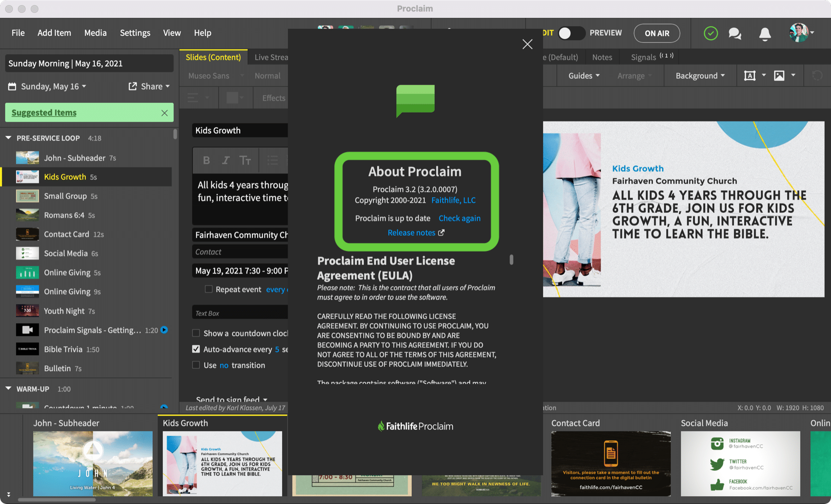Image resolution: width=831 pixels, height=504 pixels.
Task: Open the File menu
Action: point(18,33)
